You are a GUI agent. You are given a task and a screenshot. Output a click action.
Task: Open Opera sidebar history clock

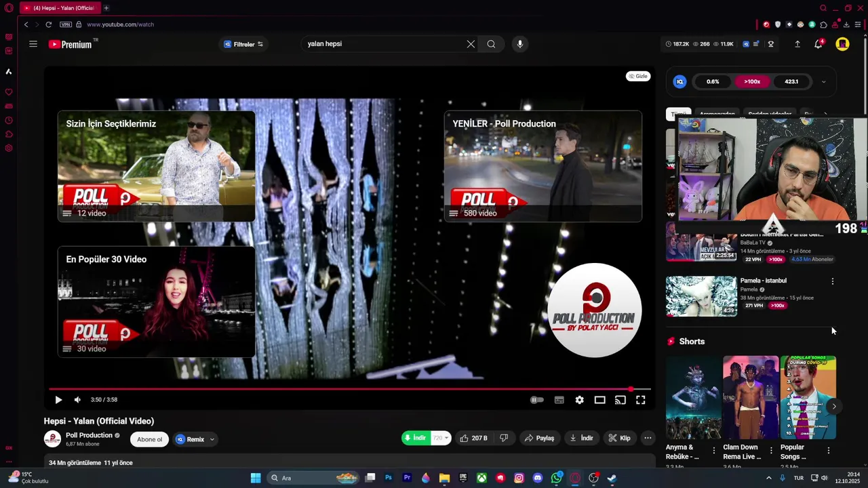[x=9, y=121]
